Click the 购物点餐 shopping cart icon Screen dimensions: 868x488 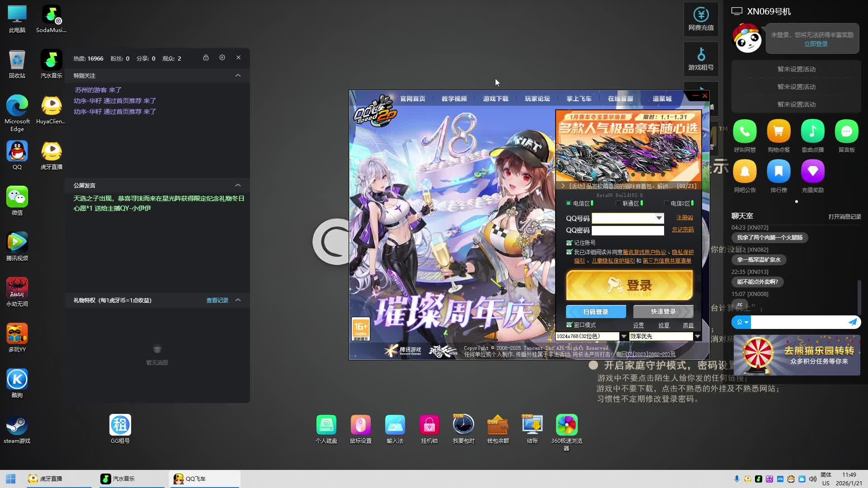click(x=778, y=131)
